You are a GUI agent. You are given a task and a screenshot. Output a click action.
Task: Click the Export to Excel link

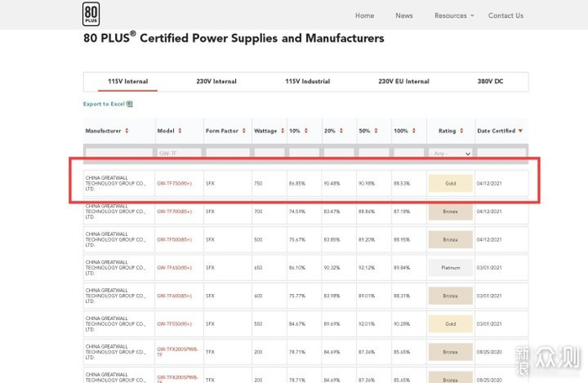(104, 104)
